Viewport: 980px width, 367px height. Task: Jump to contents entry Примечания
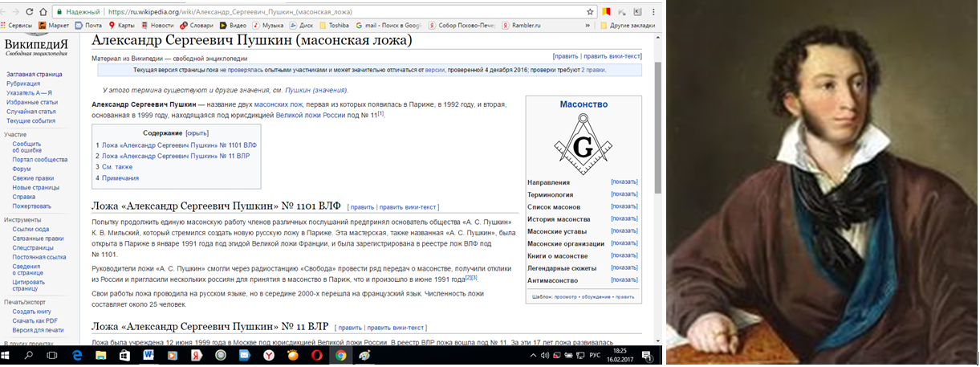pyautogui.click(x=120, y=178)
